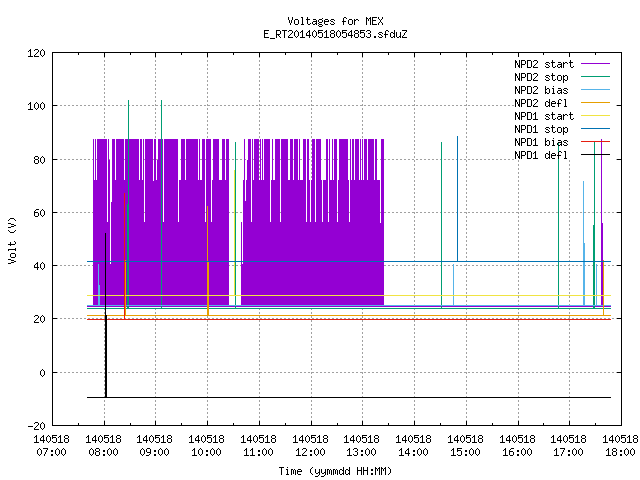The height and width of the screenshot is (480, 640).
Task: Click the purple NPD2 start legend line
Action: (595, 64)
